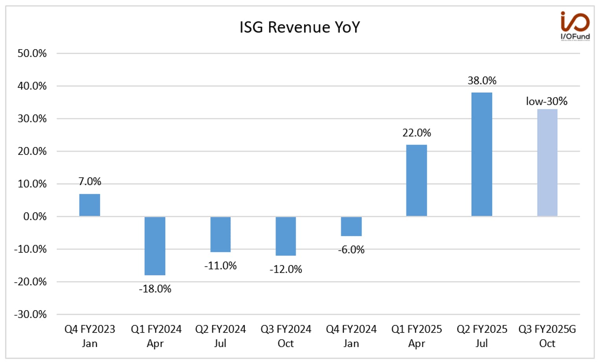Select the Q1 FY2025 Apr axis label
The width and height of the screenshot is (599, 364).
(417, 336)
